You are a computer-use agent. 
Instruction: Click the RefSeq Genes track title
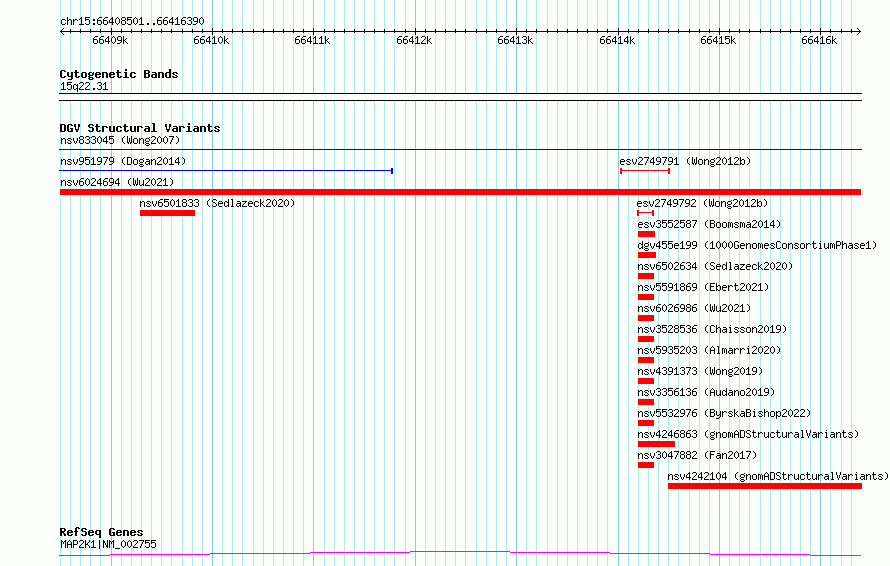pyautogui.click(x=102, y=533)
